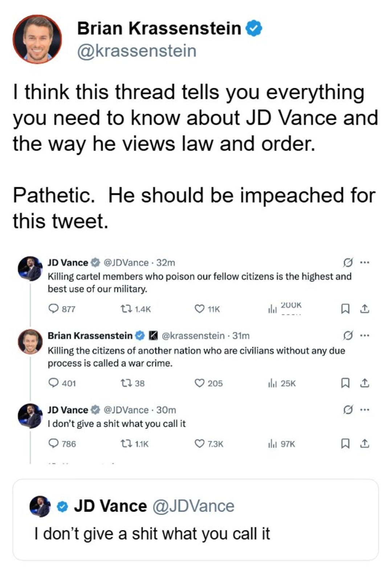Open @JDVance handle in quoted tweet

(x=193, y=506)
